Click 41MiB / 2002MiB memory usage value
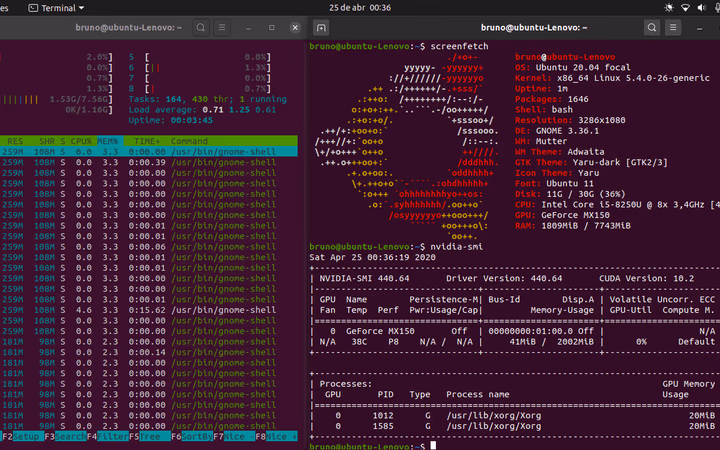This screenshot has height=450, width=720. (x=551, y=342)
